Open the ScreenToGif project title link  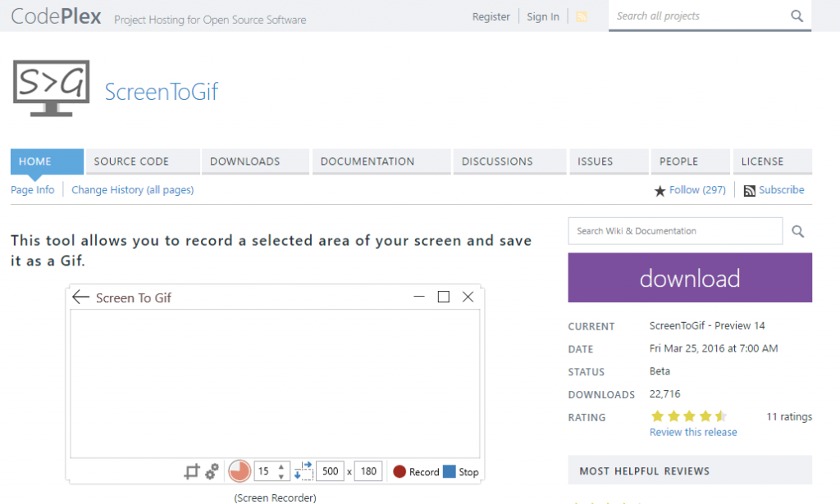(162, 92)
